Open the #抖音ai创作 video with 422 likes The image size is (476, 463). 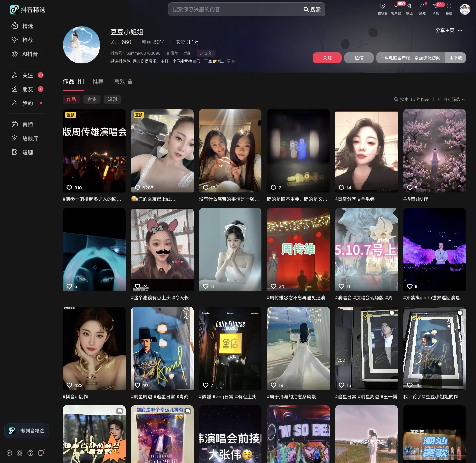(x=94, y=348)
